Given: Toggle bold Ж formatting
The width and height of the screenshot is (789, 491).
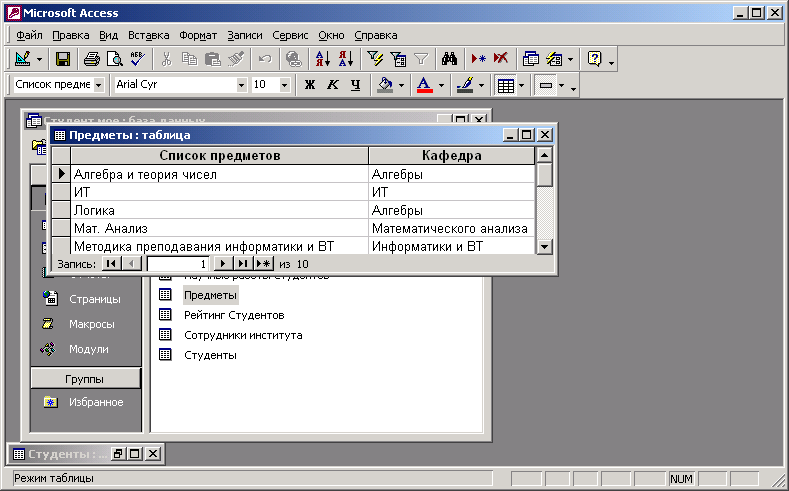Looking at the screenshot, I should pos(310,85).
